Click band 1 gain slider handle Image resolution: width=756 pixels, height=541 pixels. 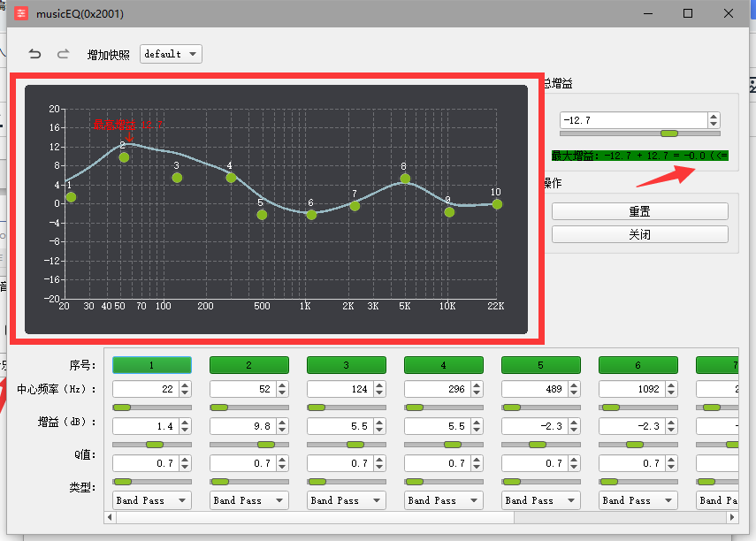coord(155,445)
